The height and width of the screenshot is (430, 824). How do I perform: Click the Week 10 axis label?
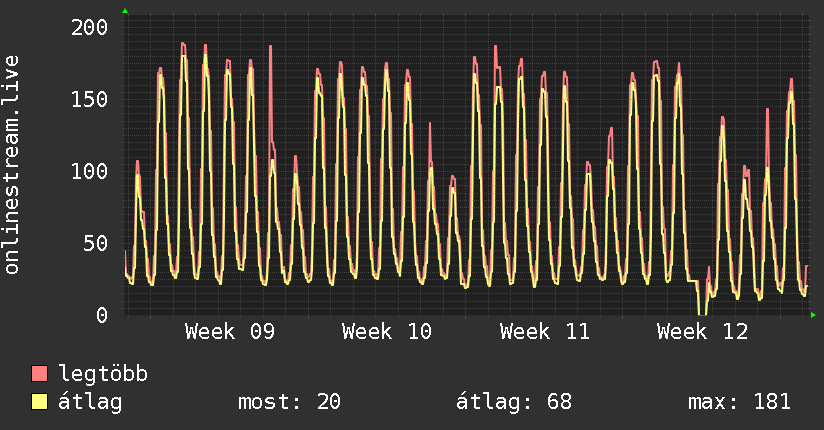coord(387,332)
